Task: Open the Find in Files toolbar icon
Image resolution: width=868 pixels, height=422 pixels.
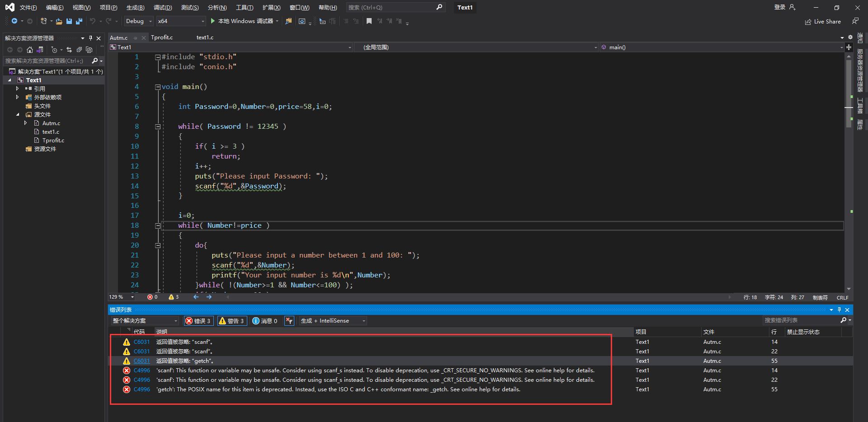Action: coord(288,21)
